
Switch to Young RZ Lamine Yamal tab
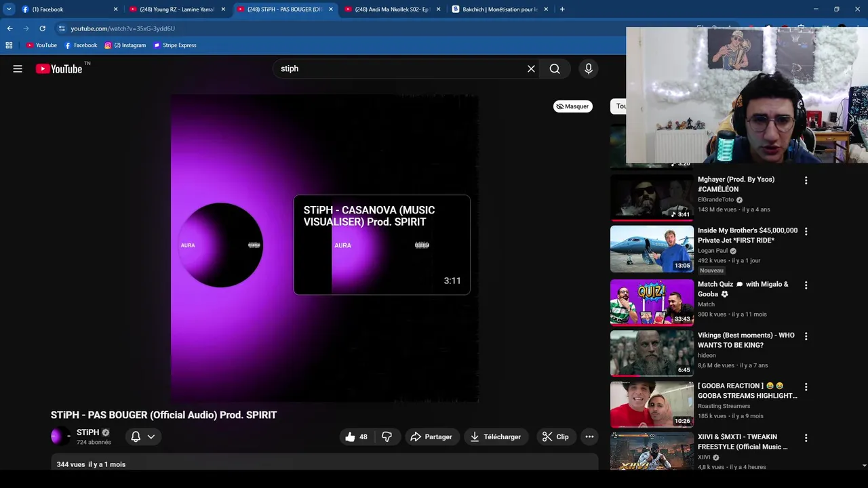click(x=177, y=9)
